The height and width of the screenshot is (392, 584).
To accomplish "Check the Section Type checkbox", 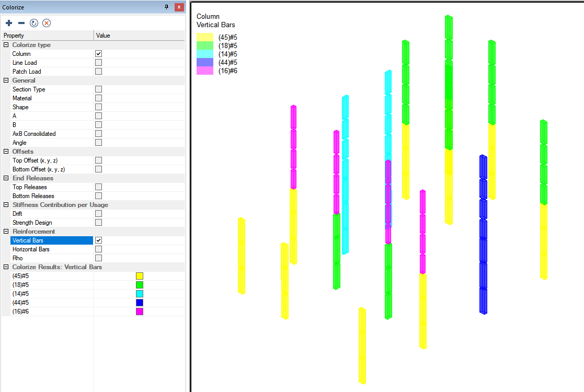I will point(98,89).
